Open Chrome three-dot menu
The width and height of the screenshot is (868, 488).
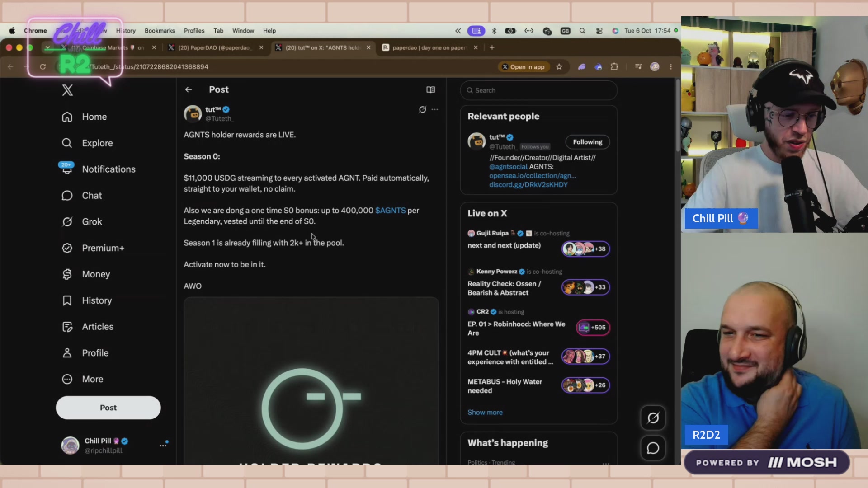(671, 67)
